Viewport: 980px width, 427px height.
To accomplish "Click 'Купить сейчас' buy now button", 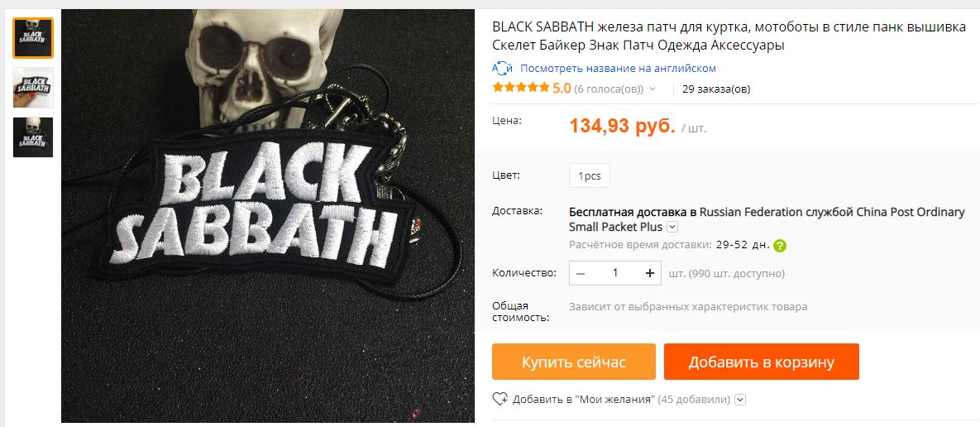I will [x=574, y=362].
